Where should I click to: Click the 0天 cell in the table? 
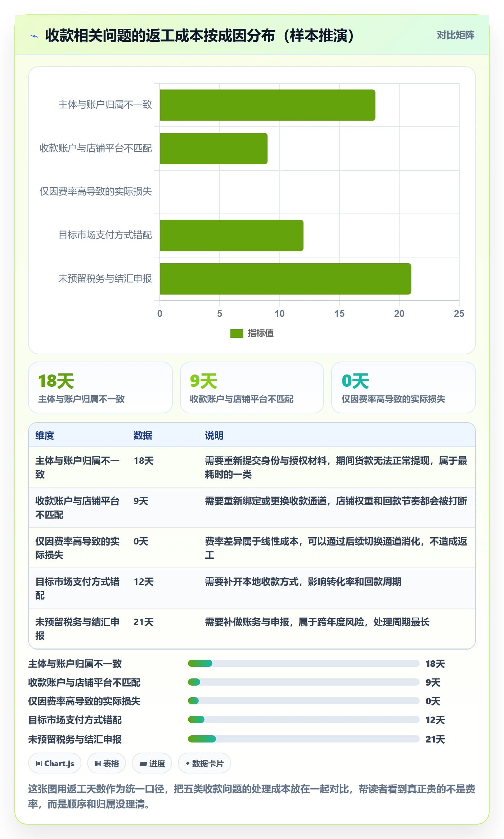pyautogui.click(x=141, y=541)
